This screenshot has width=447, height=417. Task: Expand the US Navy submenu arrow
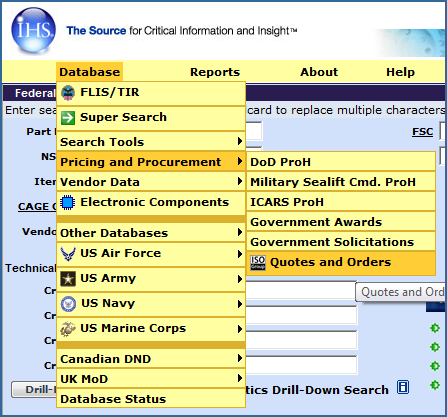click(x=240, y=304)
